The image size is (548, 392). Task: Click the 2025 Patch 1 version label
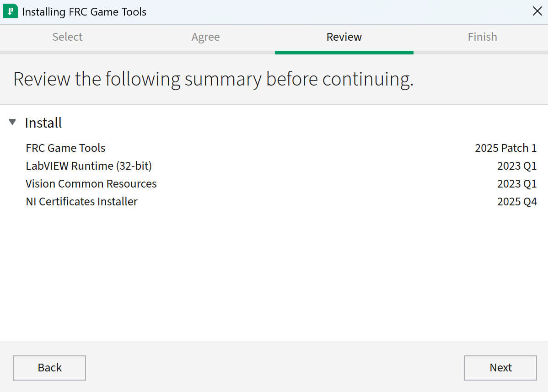tap(505, 148)
